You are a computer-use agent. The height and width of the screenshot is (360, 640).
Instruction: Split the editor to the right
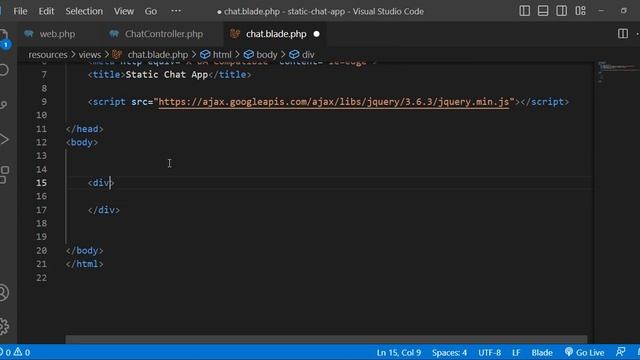coord(623,34)
